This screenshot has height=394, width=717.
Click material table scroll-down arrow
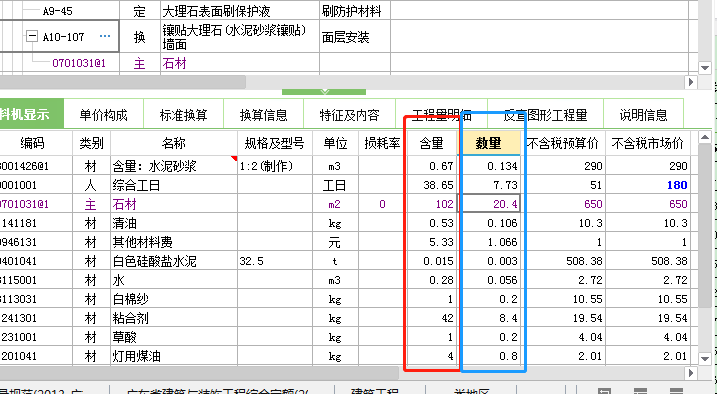click(705, 359)
